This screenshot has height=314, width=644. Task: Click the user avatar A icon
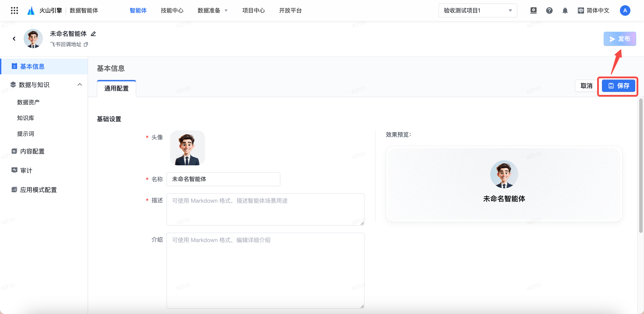(x=625, y=10)
